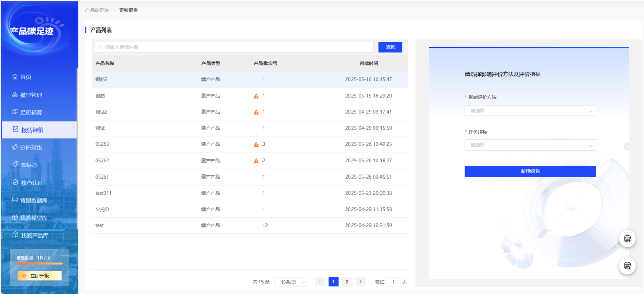Click the upper floating database button
644x294 pixels.
(627, 239)
